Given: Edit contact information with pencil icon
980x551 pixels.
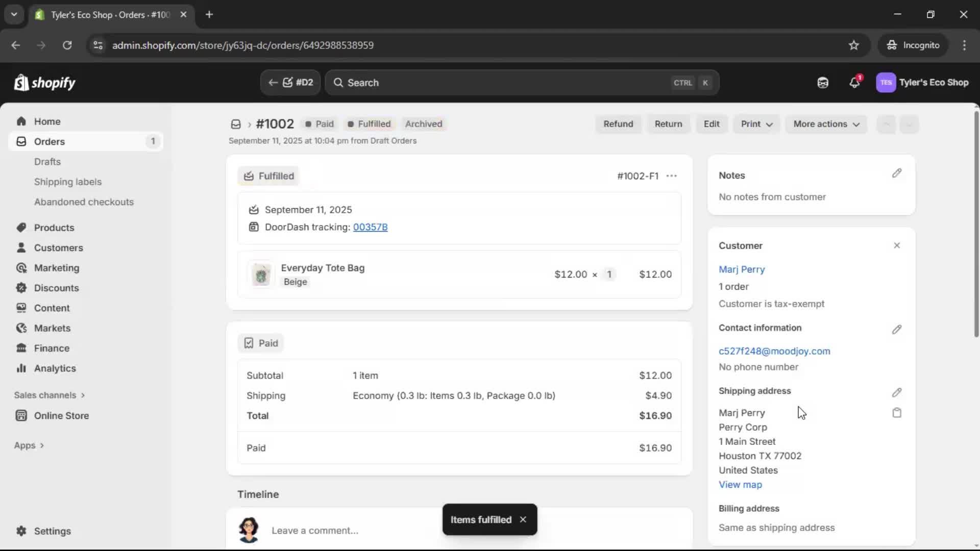Looking at the screenshot, I should point(897,330).
